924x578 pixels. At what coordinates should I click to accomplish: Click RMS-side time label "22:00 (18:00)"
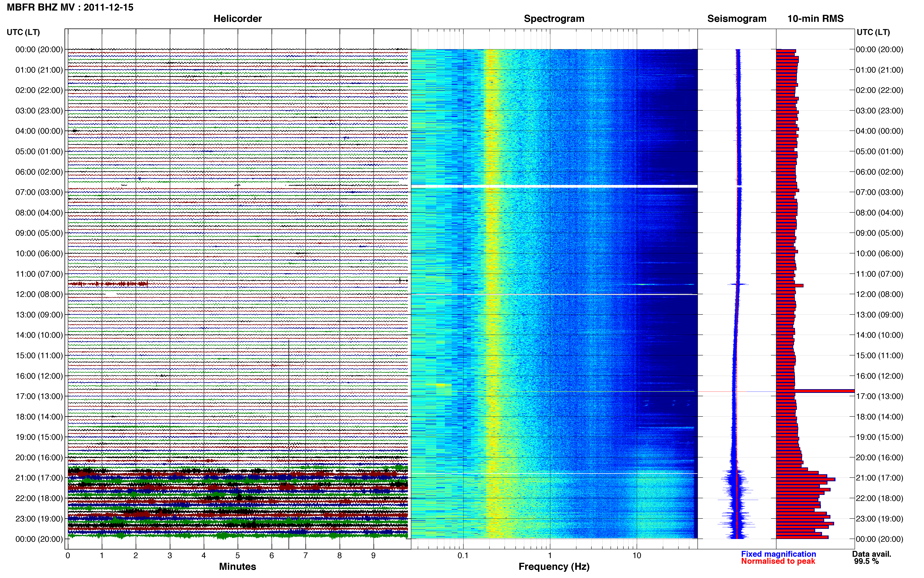(x=880, y=498)
